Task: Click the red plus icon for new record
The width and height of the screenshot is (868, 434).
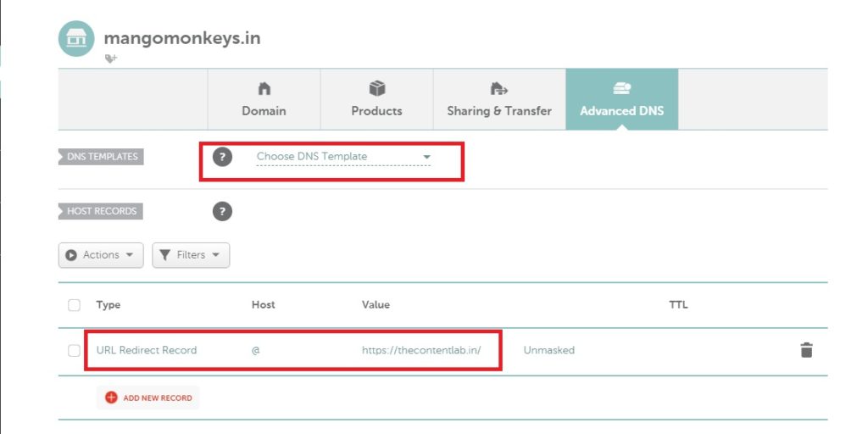Action: coord(111,398)
